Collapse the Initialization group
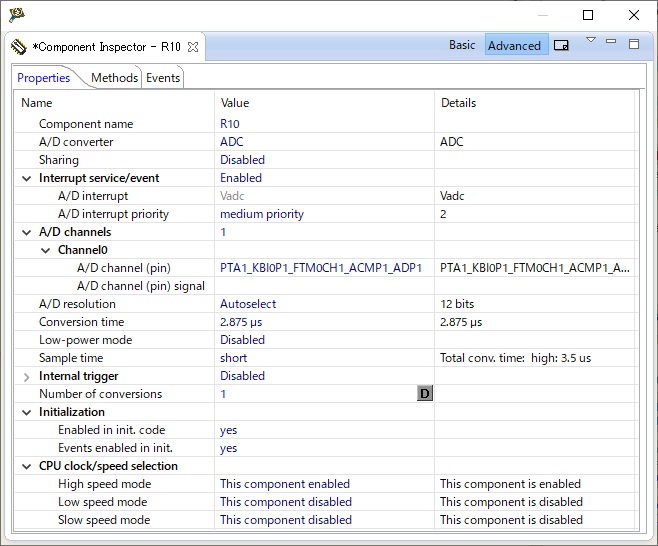The width and height of the screenshot is (658, 546). (x=26, y=413)
